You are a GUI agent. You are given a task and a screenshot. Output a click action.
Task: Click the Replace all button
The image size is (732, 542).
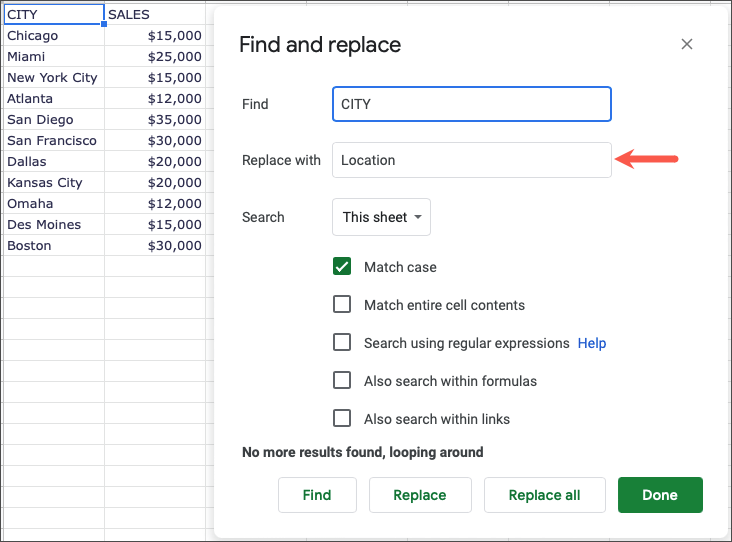click(x=544, y=495)
